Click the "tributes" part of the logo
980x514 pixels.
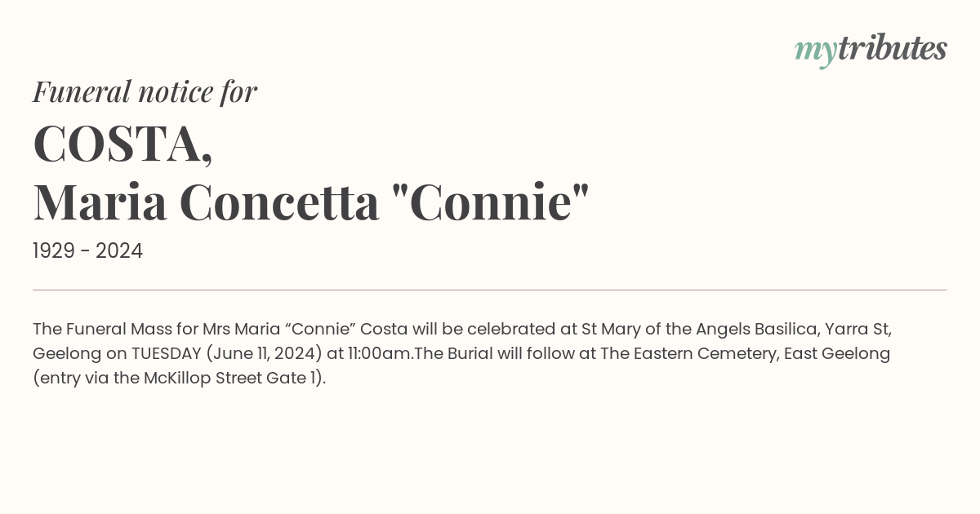tap(892, 48)
